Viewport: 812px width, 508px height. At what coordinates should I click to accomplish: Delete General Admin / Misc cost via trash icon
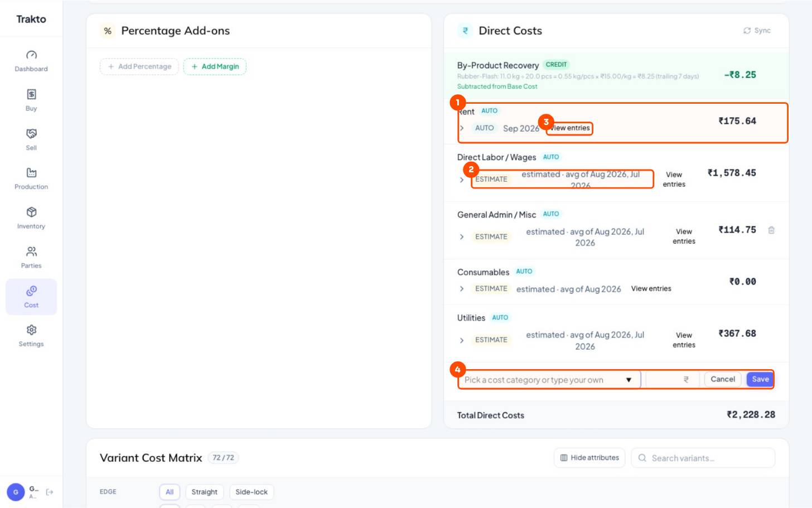click(771, 230)
